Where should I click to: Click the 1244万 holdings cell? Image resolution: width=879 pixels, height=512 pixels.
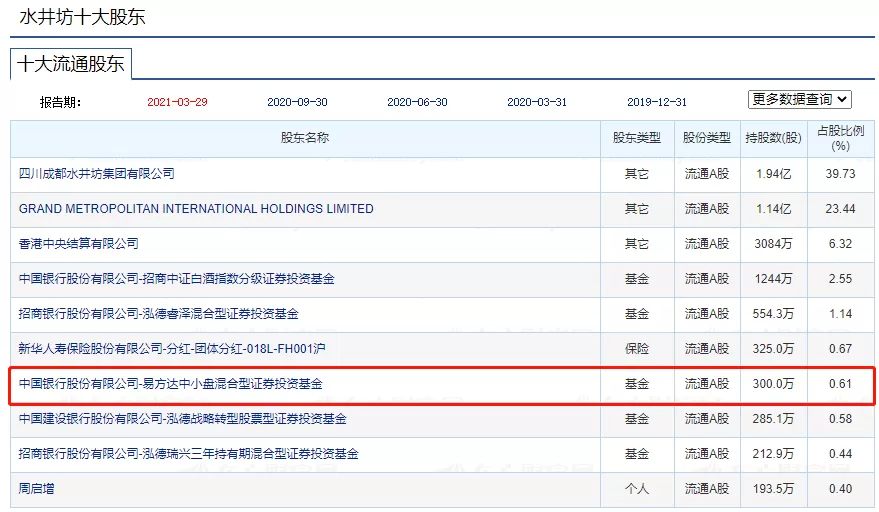[774, 279]
